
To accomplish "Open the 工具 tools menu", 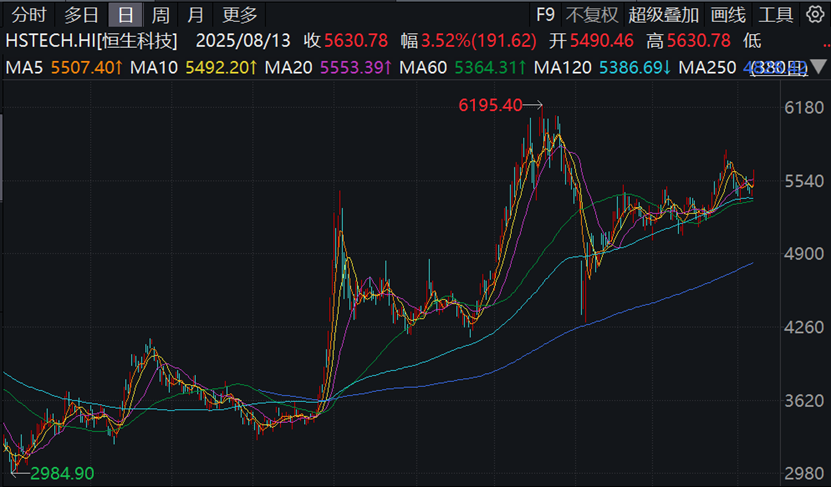I will point(776,14).
